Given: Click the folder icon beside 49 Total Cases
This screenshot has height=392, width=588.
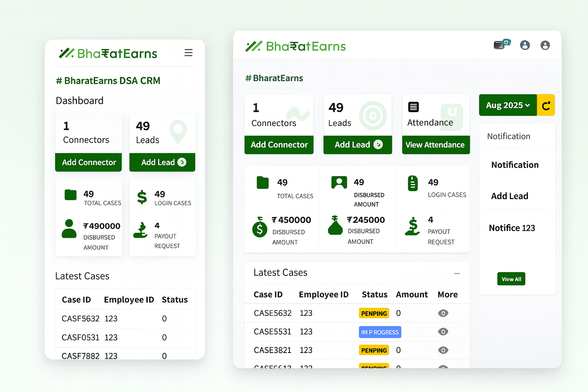Looking at the screenshot, I should (x=262, y=183).
